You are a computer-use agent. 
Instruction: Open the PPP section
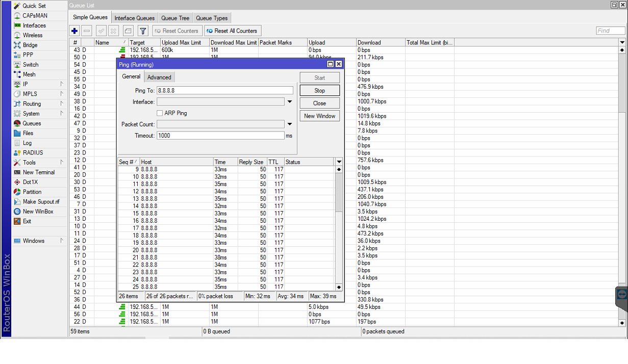(x=28, y=55)
